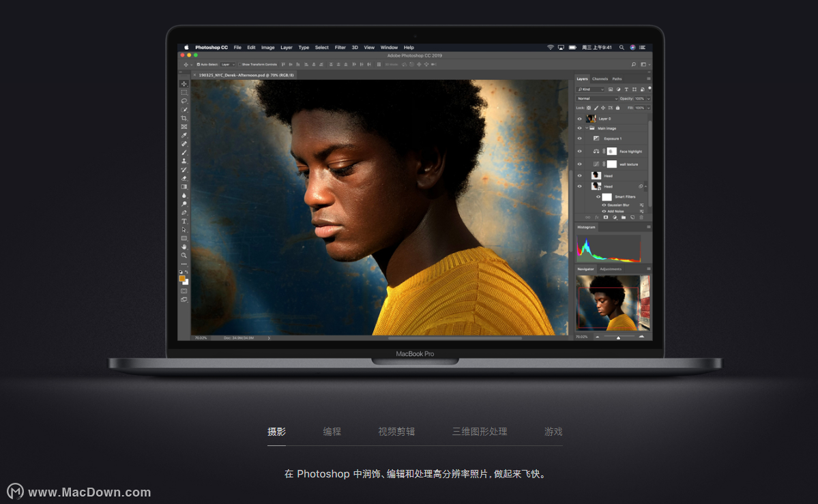
Task: Click the 三维图形处理 link
Action: [x=480, y=432]
